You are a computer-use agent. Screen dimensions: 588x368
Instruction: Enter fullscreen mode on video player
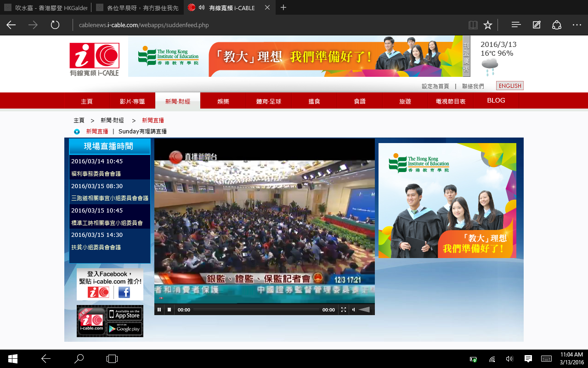343,310
